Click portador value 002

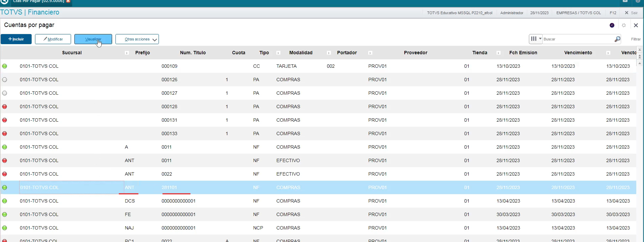click(x=331, y=66)
